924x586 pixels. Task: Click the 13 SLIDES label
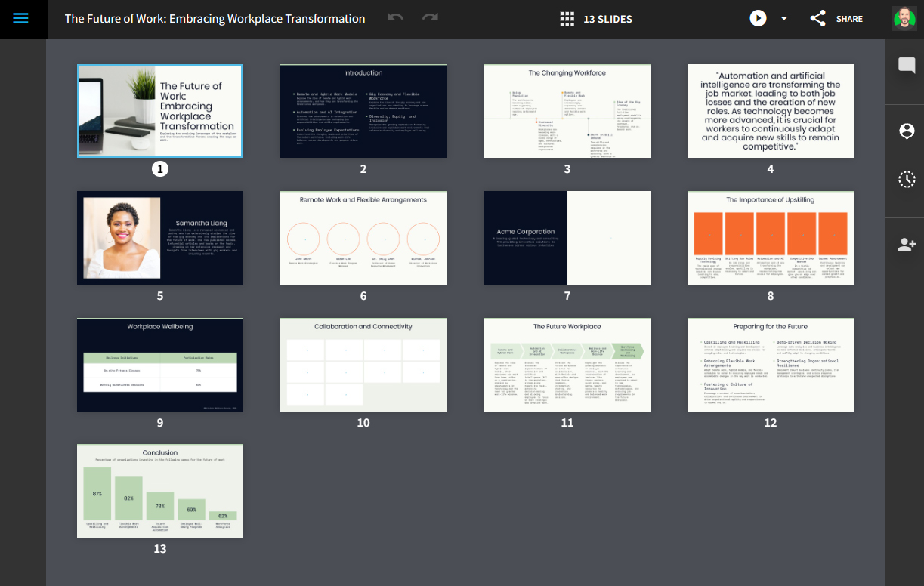pos(607,19)
